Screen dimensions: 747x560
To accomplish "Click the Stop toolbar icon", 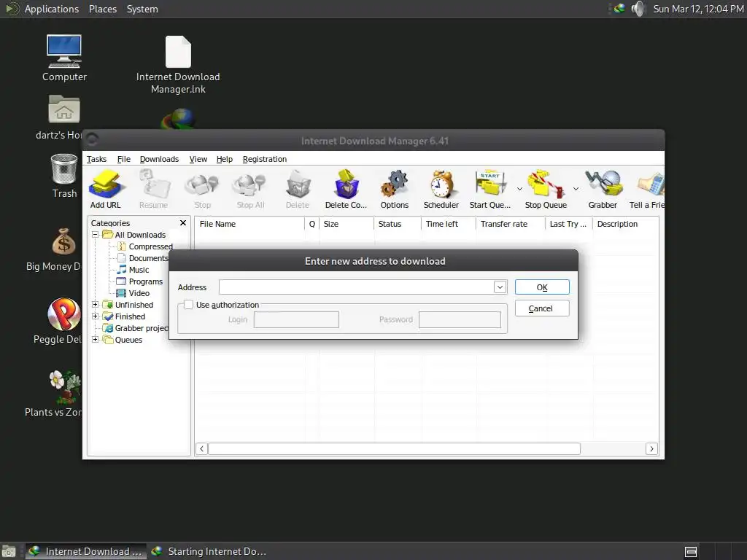I will click(202, 184).
